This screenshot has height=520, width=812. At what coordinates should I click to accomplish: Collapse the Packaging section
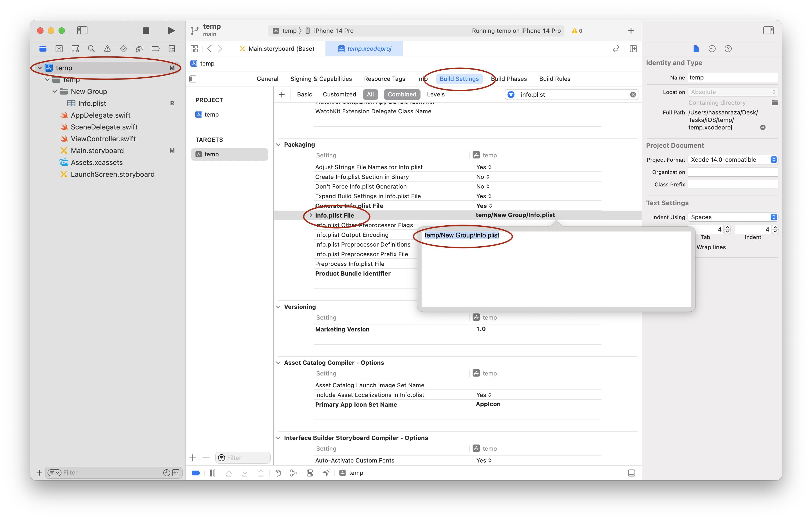click(x=278, y=145)
